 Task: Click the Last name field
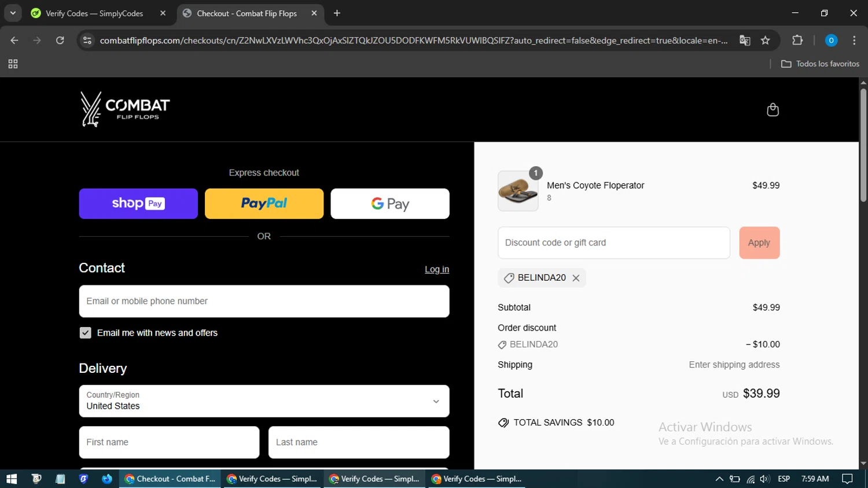click(359, 442)
